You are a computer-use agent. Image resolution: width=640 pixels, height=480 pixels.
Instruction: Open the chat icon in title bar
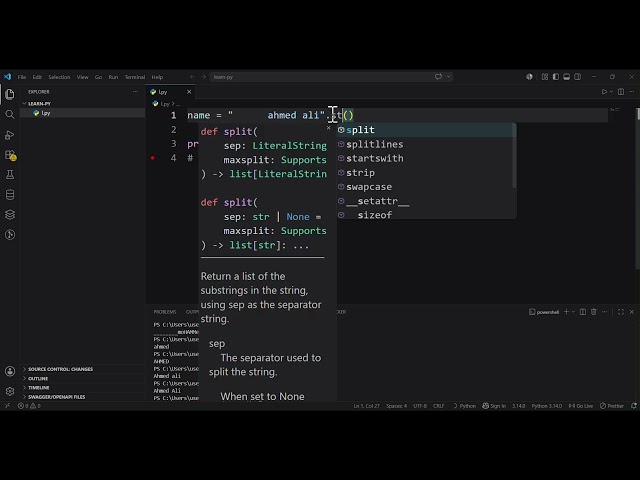[438, 77]
